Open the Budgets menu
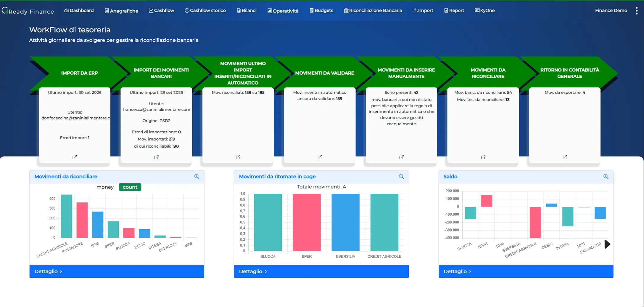This screenshot has width=644, height=307. tap(321, 10)
